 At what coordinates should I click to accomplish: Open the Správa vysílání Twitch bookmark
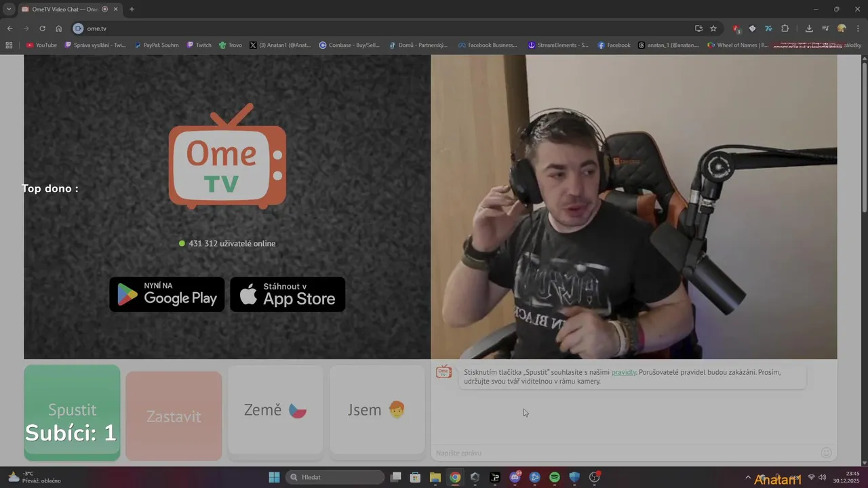(95, 45)
